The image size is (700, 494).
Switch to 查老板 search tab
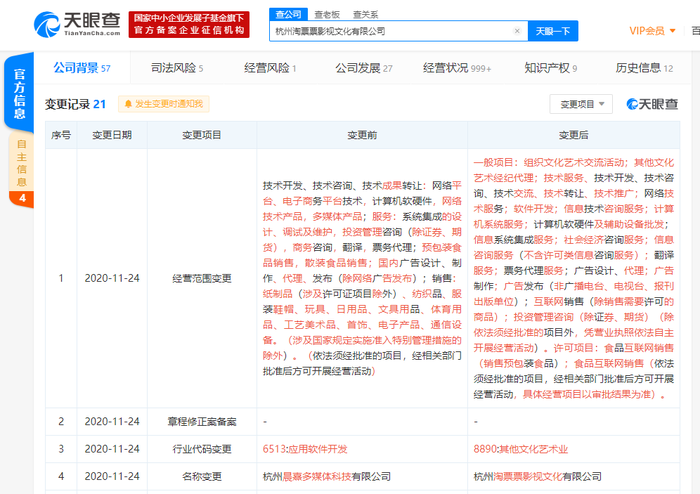click(x=327, y=15)
